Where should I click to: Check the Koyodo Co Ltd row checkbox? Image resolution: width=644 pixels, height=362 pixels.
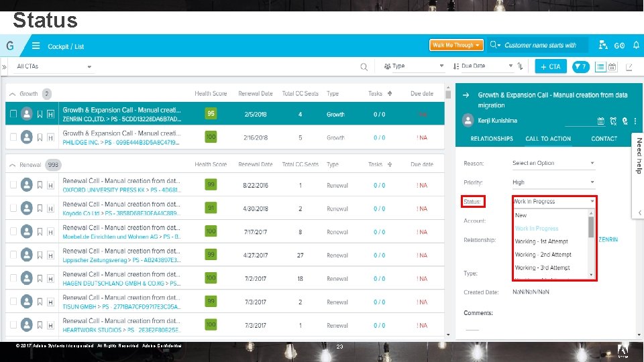[x=13, y=208]
